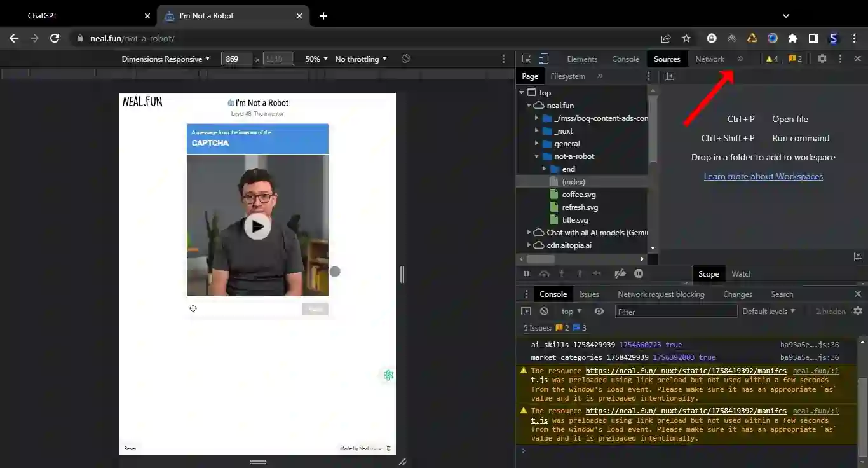Clear the console with the ban icon
Image resolution: width=868 pixels, height=468 pixels.
click(x=544, y=311)
